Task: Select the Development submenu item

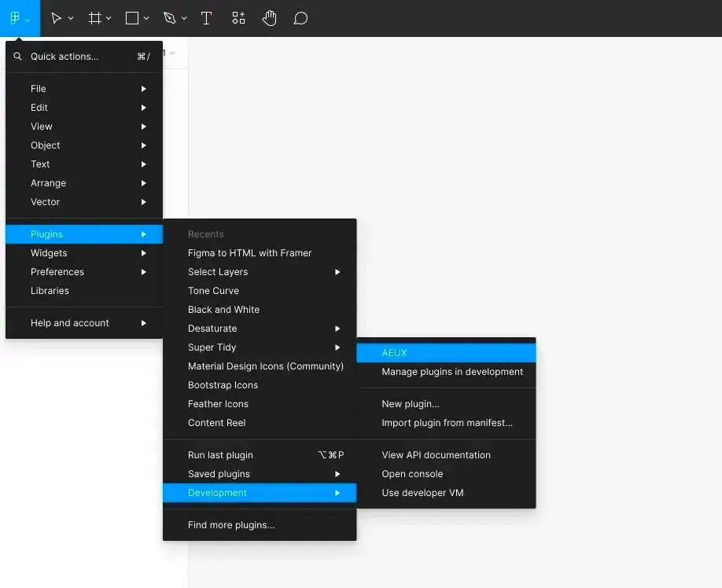Action: (x=260, y=493)
